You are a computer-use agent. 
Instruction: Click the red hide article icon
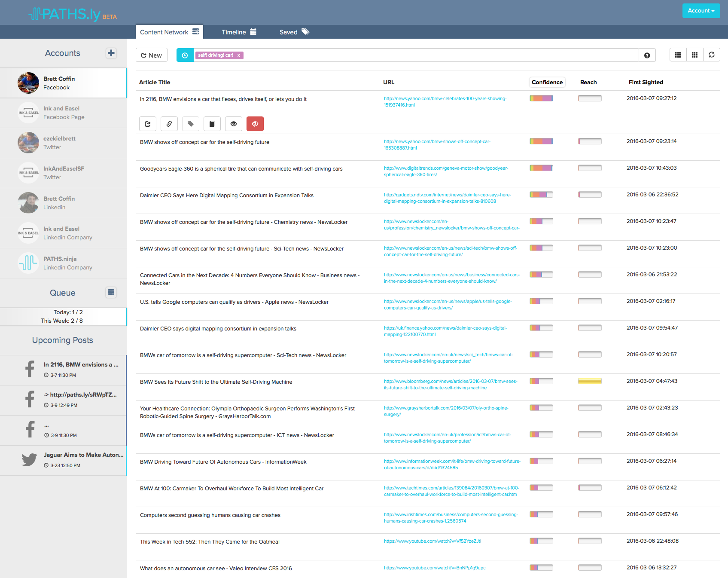pyautogui.click(x=255, y=124)
